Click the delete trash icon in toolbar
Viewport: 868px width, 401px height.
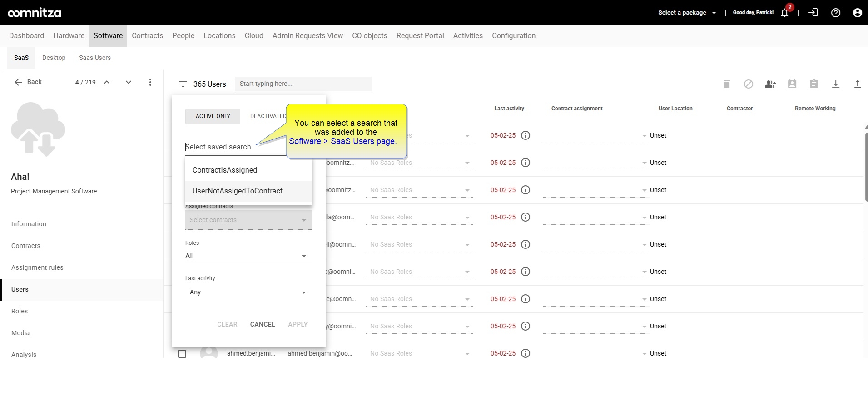[x=727, y=84]
